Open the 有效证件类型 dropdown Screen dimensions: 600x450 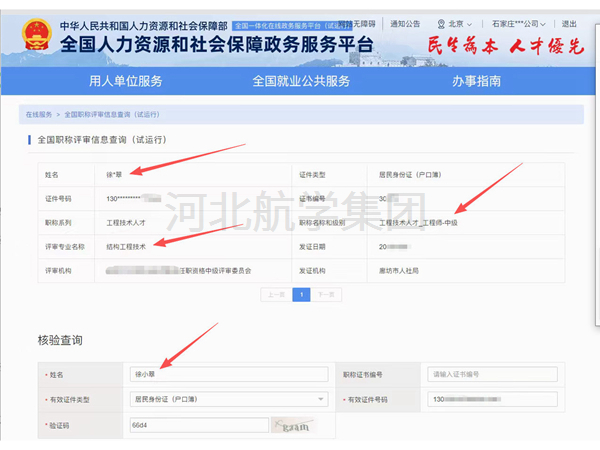pyautogui.click(x=229, y=399)
